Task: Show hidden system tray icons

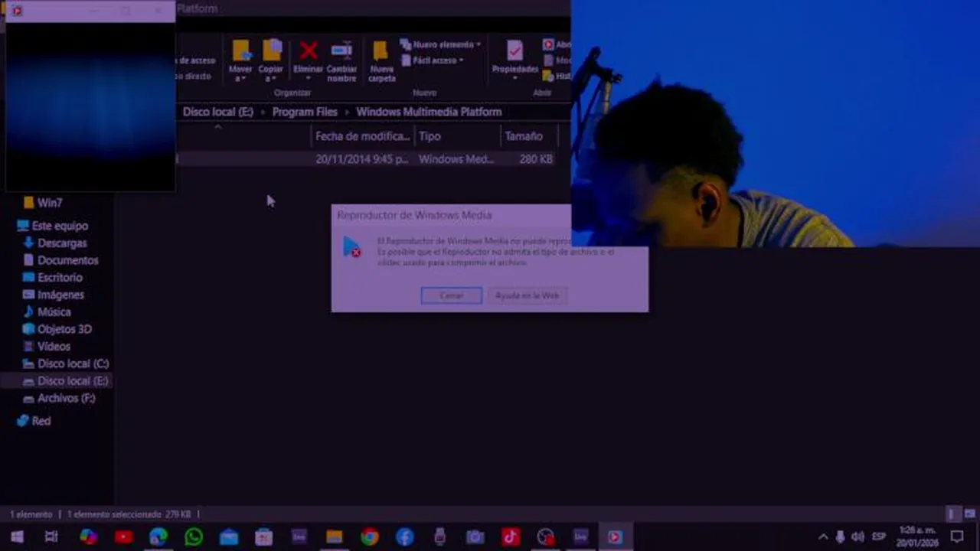Action: 823,536
